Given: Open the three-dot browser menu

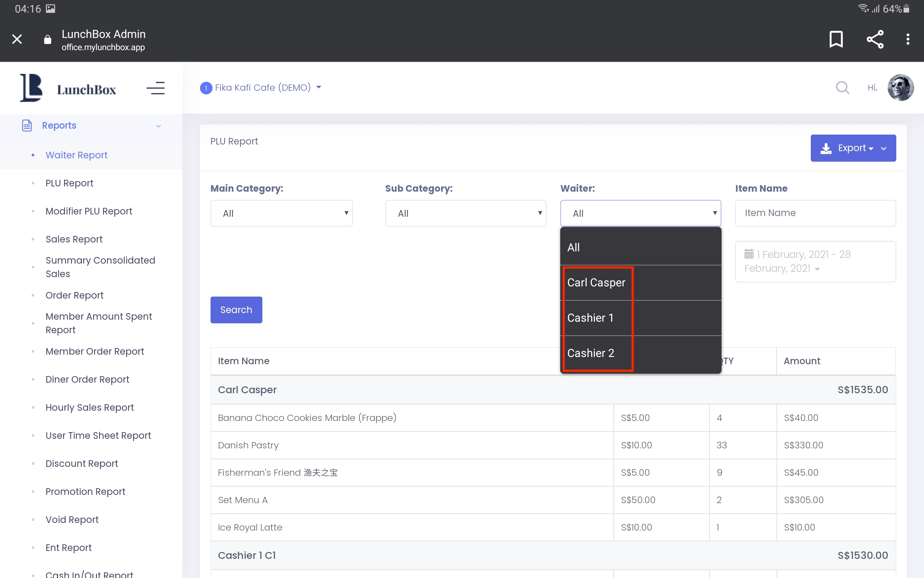Looking at the screenshot, I should (x=907, y=39).
